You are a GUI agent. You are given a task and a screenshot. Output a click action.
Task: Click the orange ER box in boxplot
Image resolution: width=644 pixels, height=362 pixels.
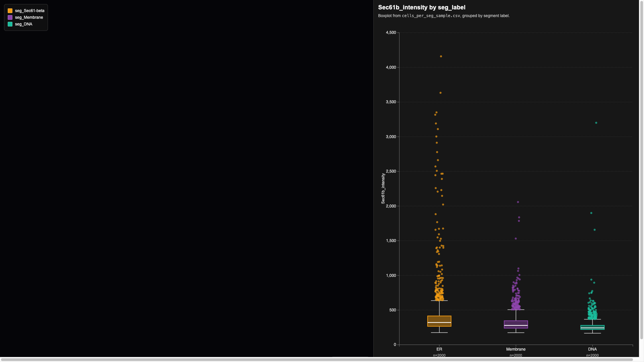[x=439, y=321]
